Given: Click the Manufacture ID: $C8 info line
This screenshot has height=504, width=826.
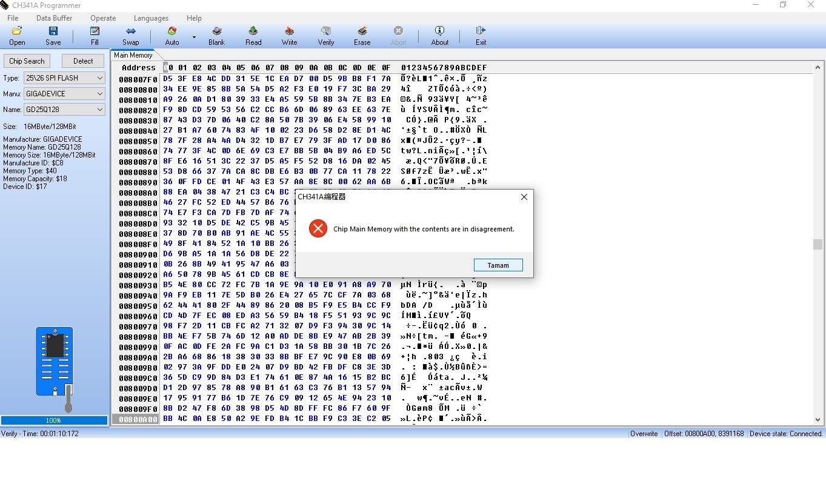Looking at the screenshot, I should pos(33,163).
